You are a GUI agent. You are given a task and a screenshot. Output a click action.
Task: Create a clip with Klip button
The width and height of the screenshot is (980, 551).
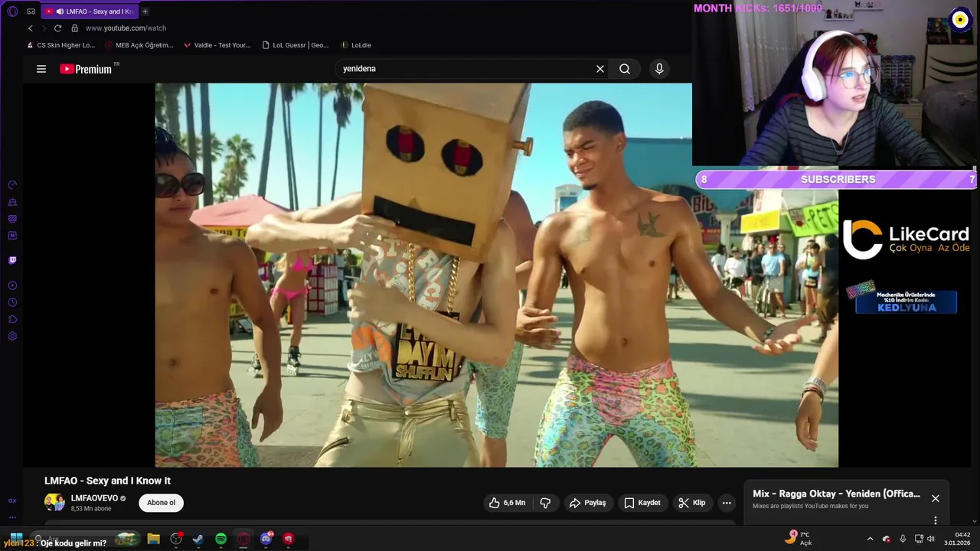(x=692, y=503)
